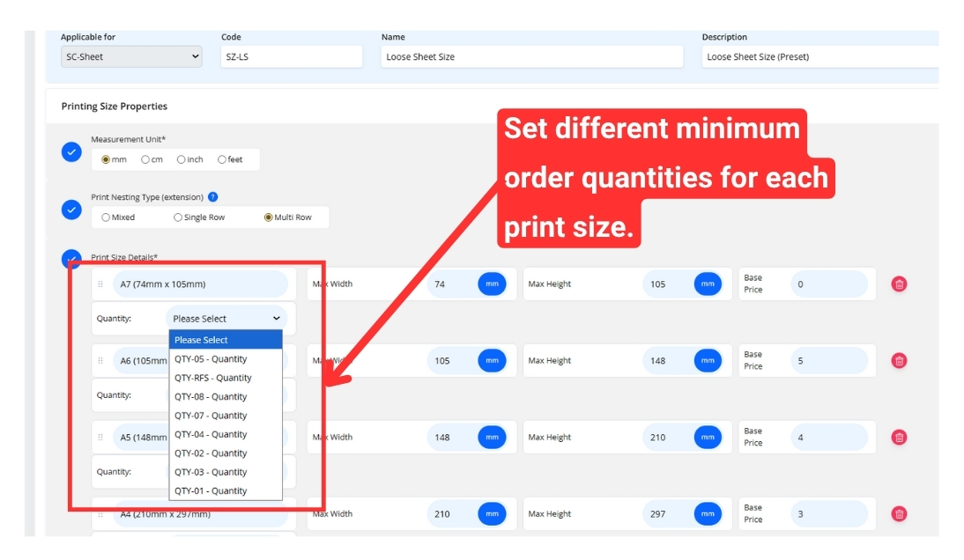The image size is (964, 560).
Task: Click the Code field containing SZ-LS
Action: (291, 56)
